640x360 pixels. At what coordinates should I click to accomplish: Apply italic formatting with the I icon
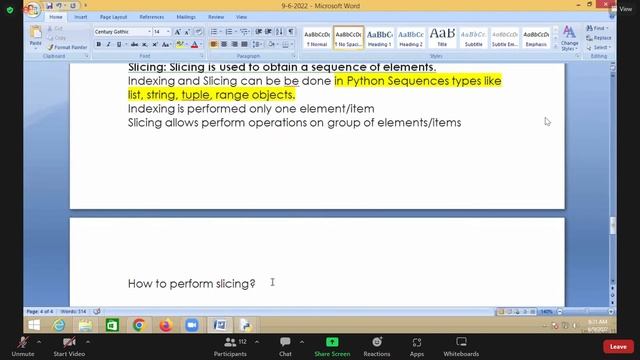pos(109,44)
